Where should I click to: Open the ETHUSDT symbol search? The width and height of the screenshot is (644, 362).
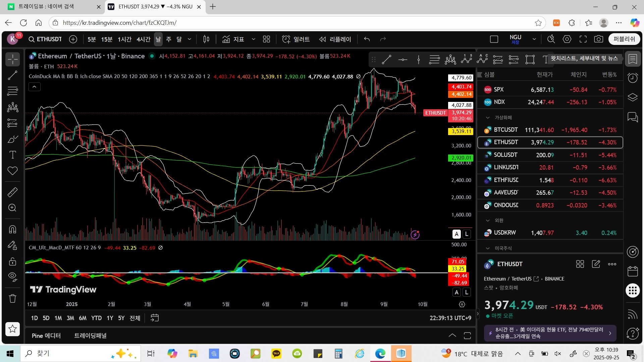[45, 39]
